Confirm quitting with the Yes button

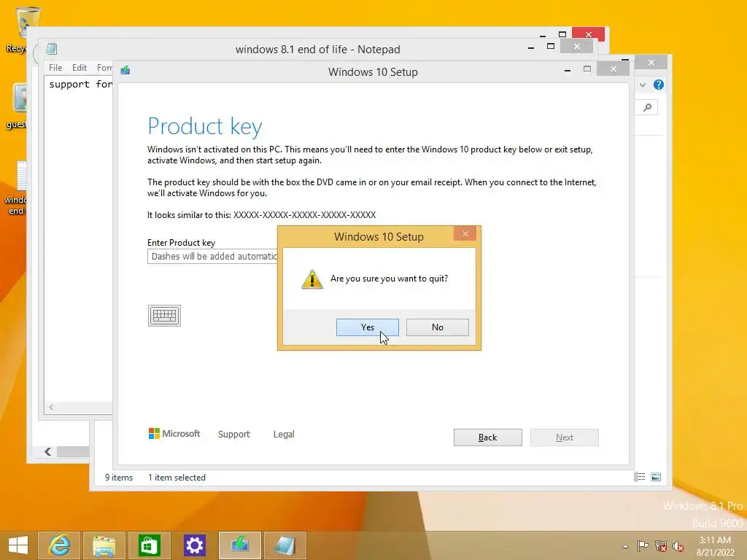point(368,327)
